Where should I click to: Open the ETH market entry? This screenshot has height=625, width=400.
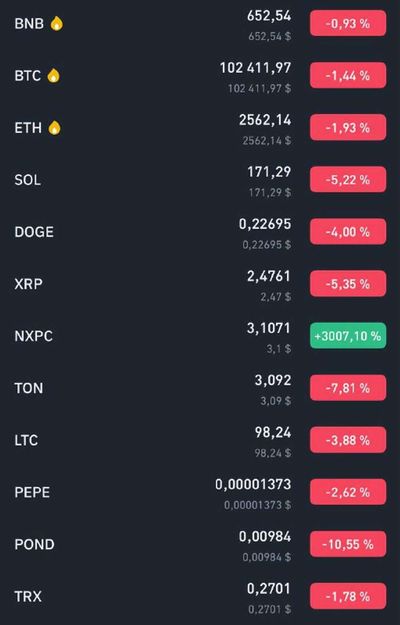tap(200, 128)
